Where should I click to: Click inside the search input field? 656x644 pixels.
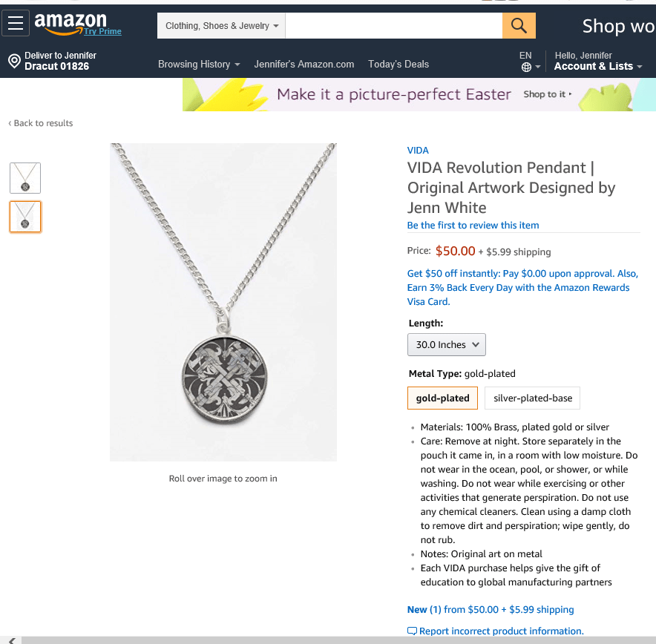[x=393, y=24]
